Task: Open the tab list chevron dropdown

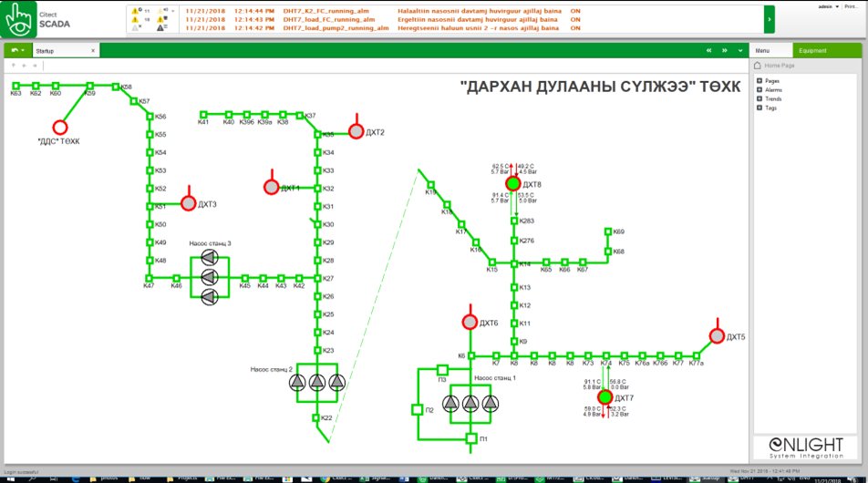Action: (x=740, y=50)
